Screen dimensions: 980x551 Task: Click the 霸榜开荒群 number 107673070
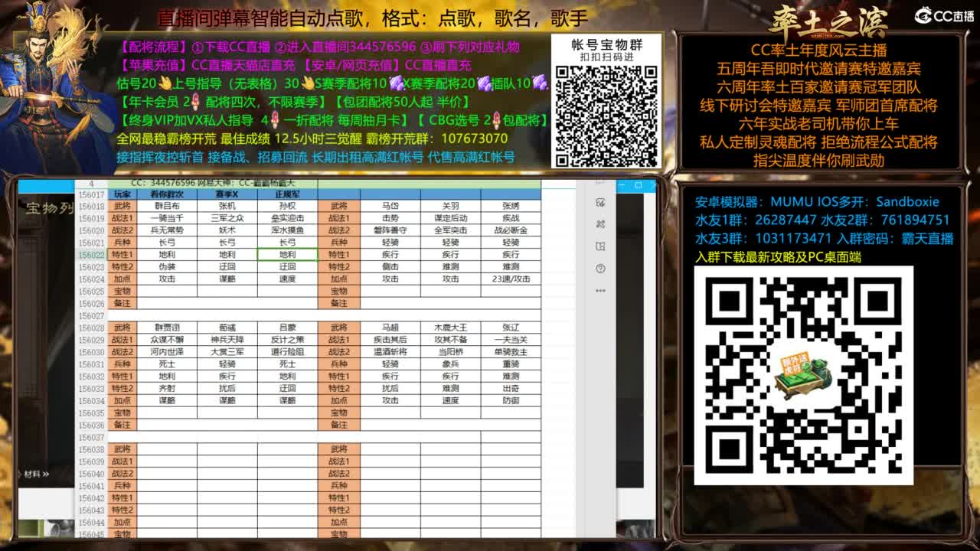475,139
